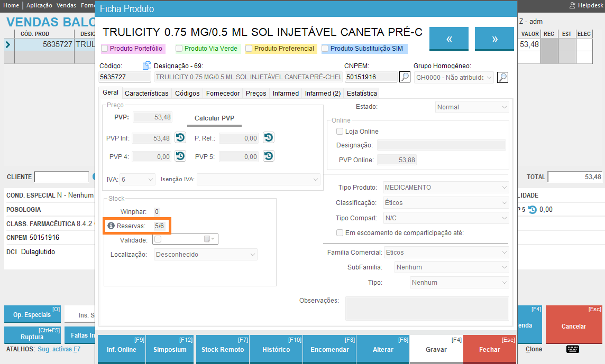
Task: Open the Validade calendar picker icon
Action: (209, 239)
